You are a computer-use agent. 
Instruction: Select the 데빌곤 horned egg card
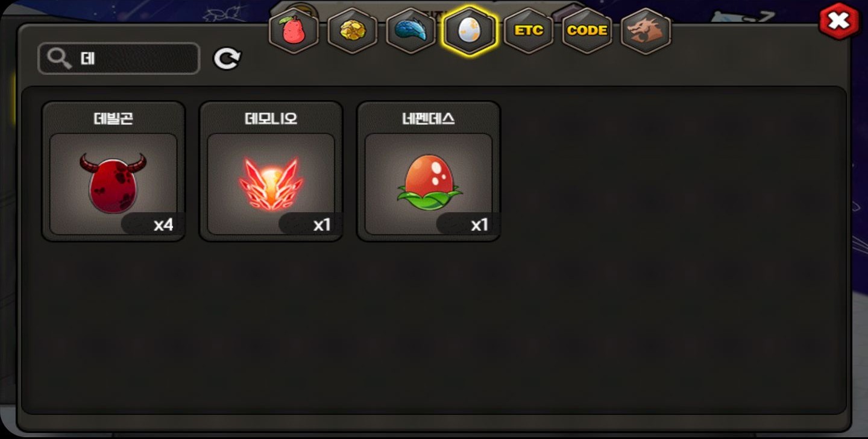(x=113, y=171)
